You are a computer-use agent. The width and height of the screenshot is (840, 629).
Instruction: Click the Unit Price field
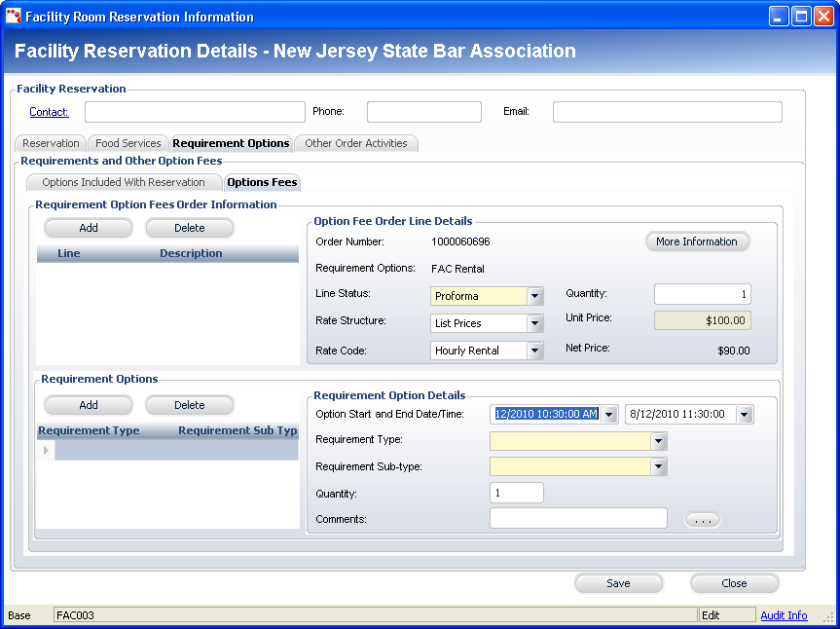[x=703, y=320]
